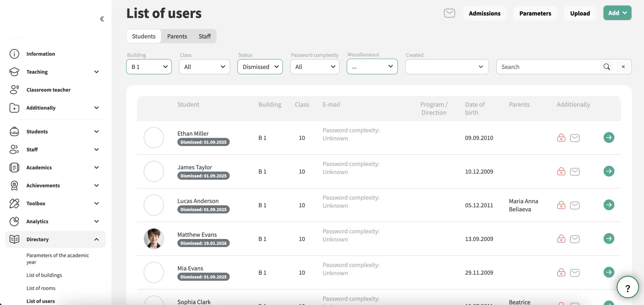Viewport: 644px width, 305px height.
Task: Click the search magnifier icon
Action: (607, 67)
